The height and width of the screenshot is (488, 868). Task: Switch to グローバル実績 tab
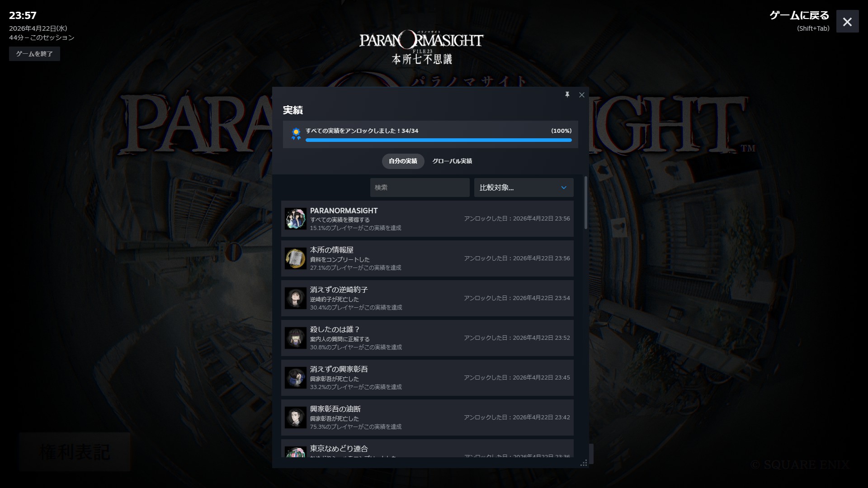pyautogui.click(x=452, y=161)
